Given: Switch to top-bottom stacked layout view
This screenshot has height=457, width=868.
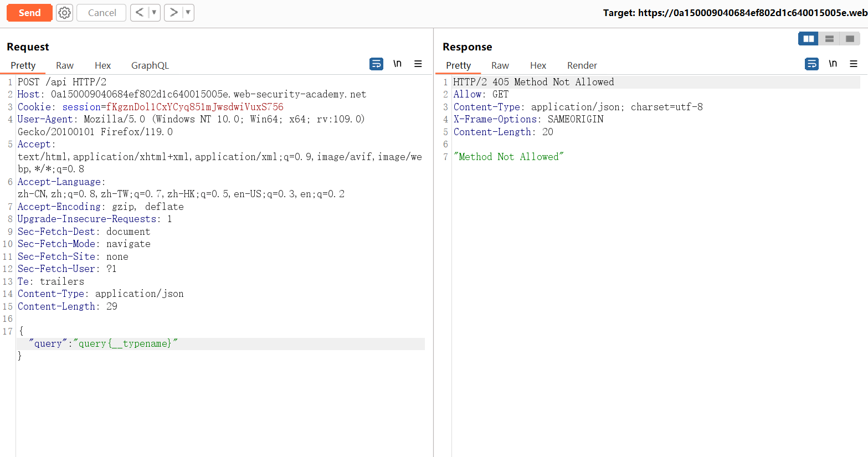Looking at the screenshot, I should pyautogui.click(x=829, y=39).
